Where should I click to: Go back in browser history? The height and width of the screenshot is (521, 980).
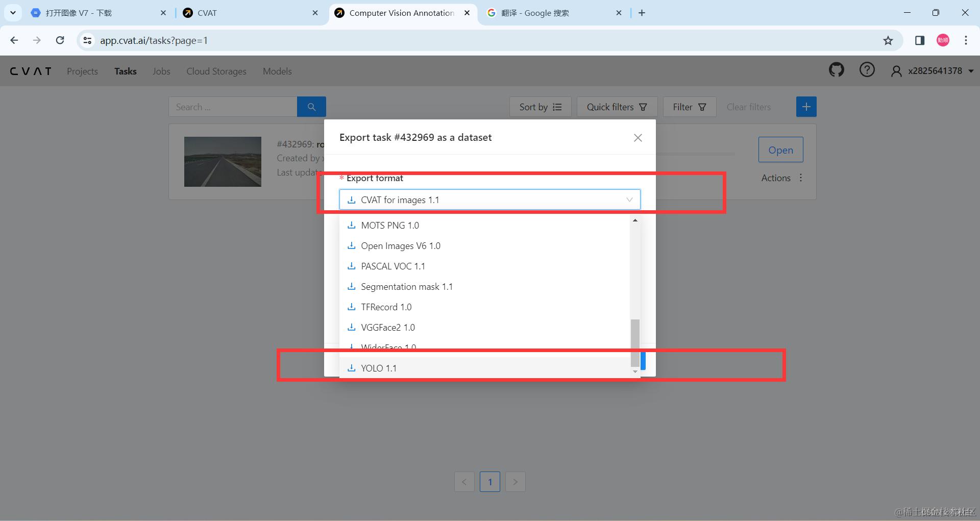14,40
